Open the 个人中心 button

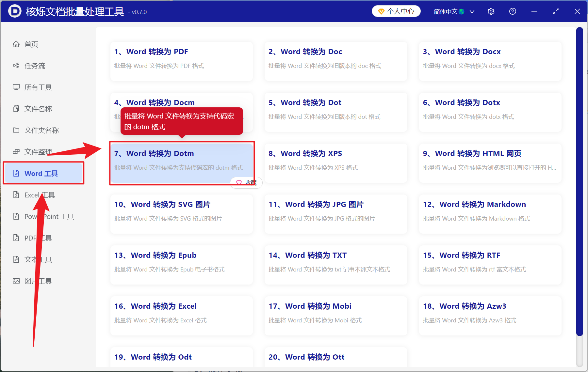[396, 11]
